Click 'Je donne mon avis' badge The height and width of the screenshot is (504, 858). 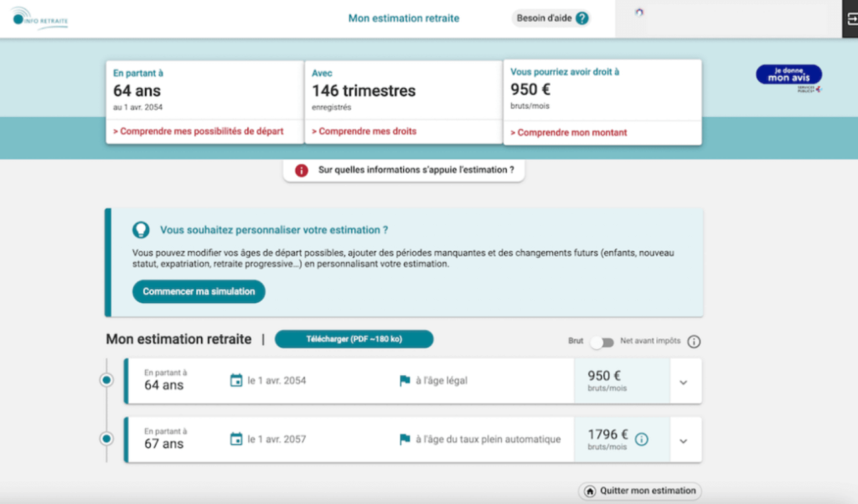[x=788, y=75]
